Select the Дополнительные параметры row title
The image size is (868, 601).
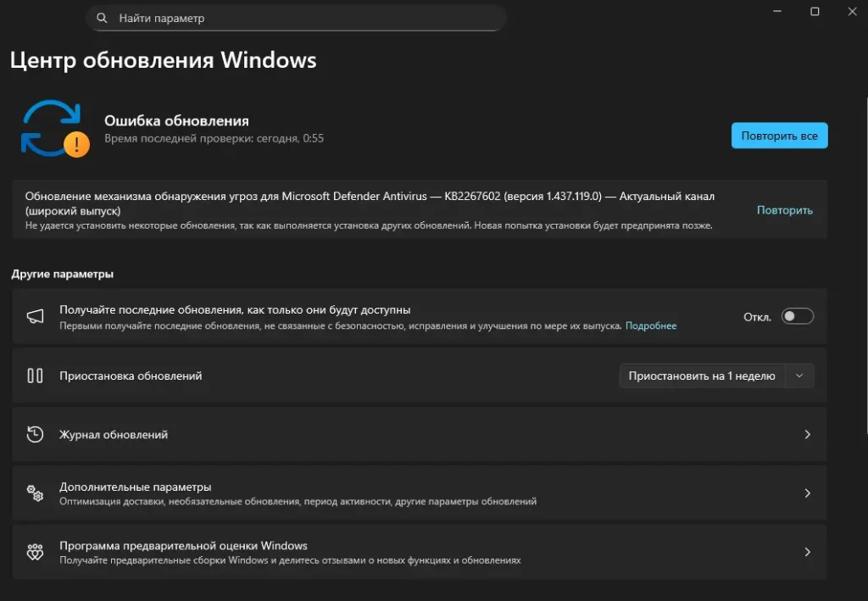point(135,487)
